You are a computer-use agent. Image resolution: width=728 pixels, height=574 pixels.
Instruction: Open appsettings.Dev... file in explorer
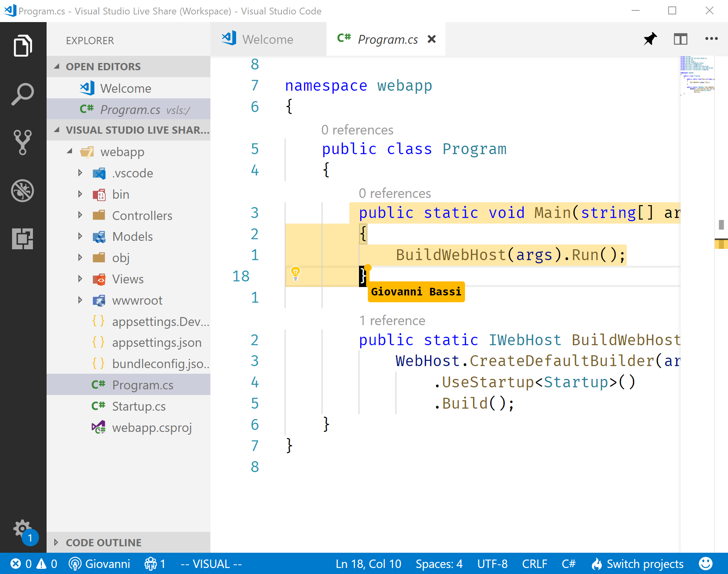[x=128, y=322]
